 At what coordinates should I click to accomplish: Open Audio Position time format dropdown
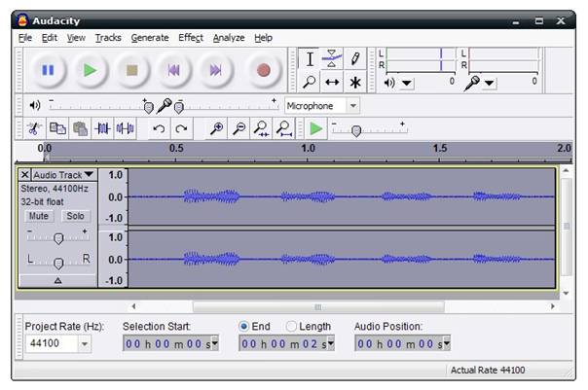point(446,342)
